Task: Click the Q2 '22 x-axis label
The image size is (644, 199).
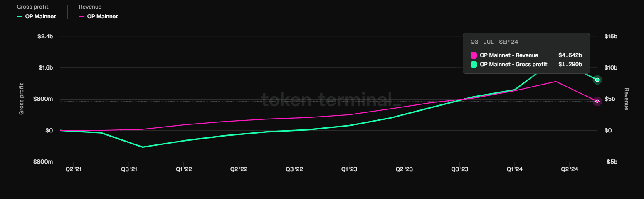Action: click(239, 169)
